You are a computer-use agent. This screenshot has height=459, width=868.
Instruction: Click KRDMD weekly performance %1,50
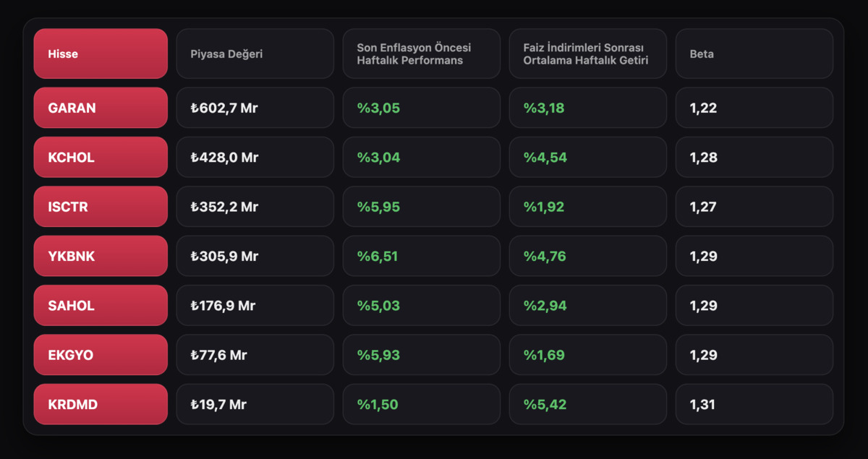(422, 404)
